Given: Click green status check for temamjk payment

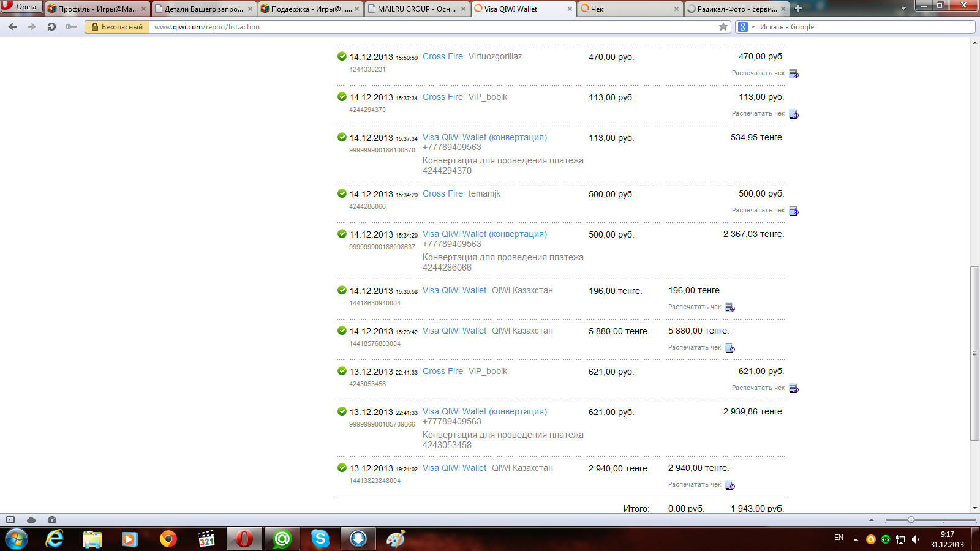Looking at the screenshot, I should (x=342, y=193).
